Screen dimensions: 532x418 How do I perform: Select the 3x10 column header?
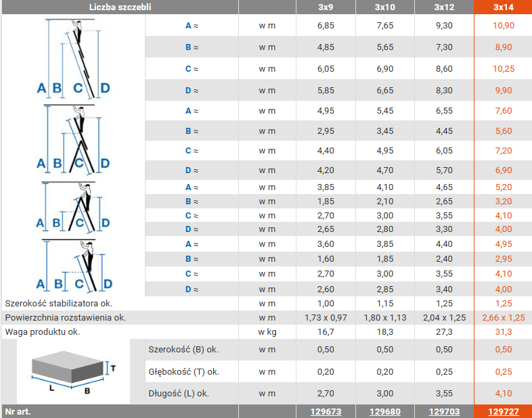tap(385, 7)
